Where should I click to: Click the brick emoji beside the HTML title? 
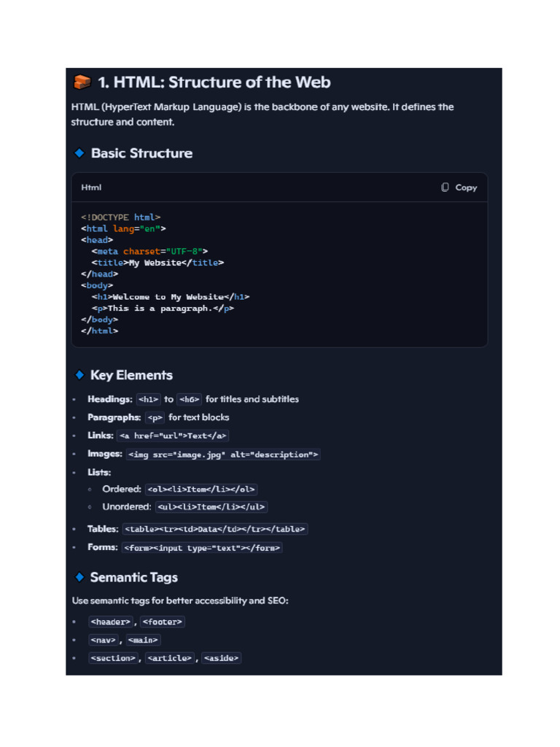coord(82,82)
